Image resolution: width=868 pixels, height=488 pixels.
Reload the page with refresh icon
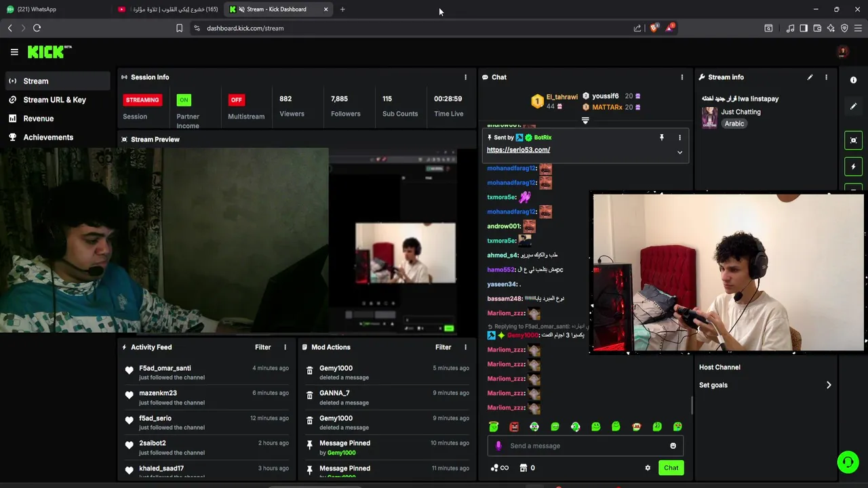click(x=37, y=28)
